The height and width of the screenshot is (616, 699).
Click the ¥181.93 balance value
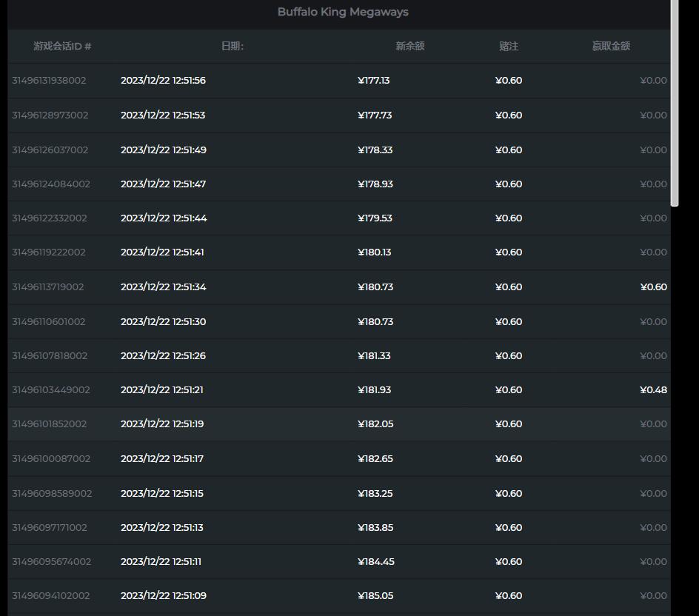[375, 390]
